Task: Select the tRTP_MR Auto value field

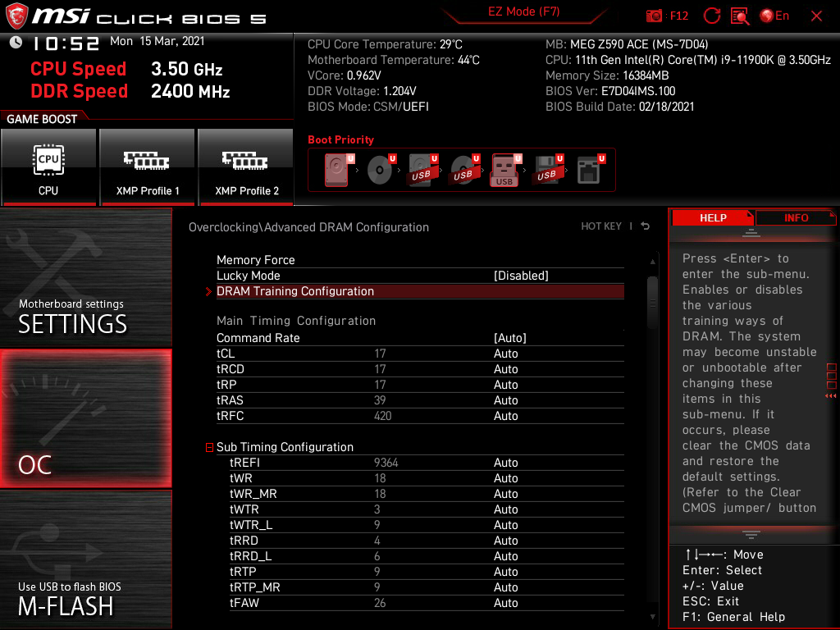Action: (x=505, y=587)
